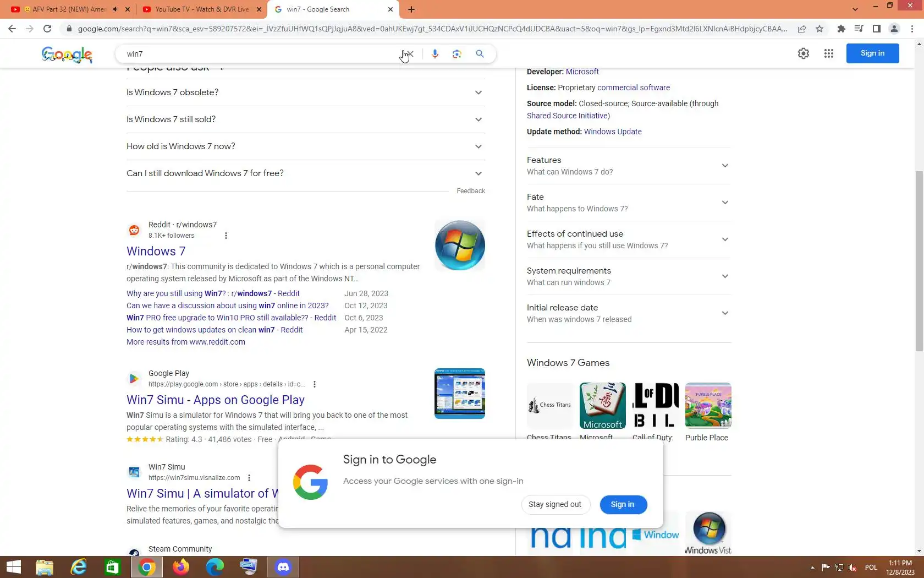Open the commercial software link
The width and height of the screenshot is (924, 578).
pos(634,88)
